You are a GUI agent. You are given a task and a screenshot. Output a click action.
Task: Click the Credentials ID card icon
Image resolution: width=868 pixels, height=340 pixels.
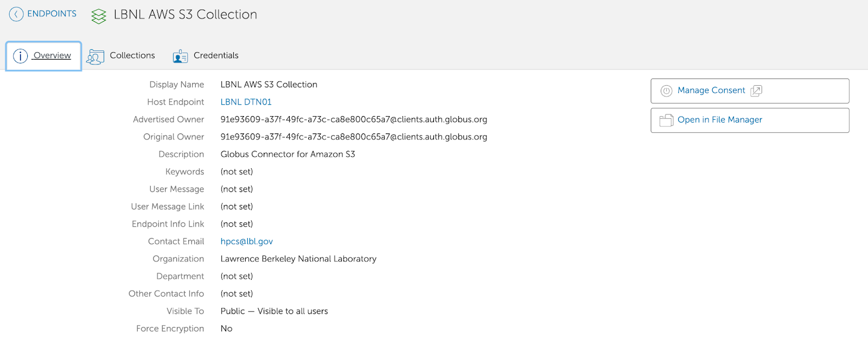click(180, 56)
